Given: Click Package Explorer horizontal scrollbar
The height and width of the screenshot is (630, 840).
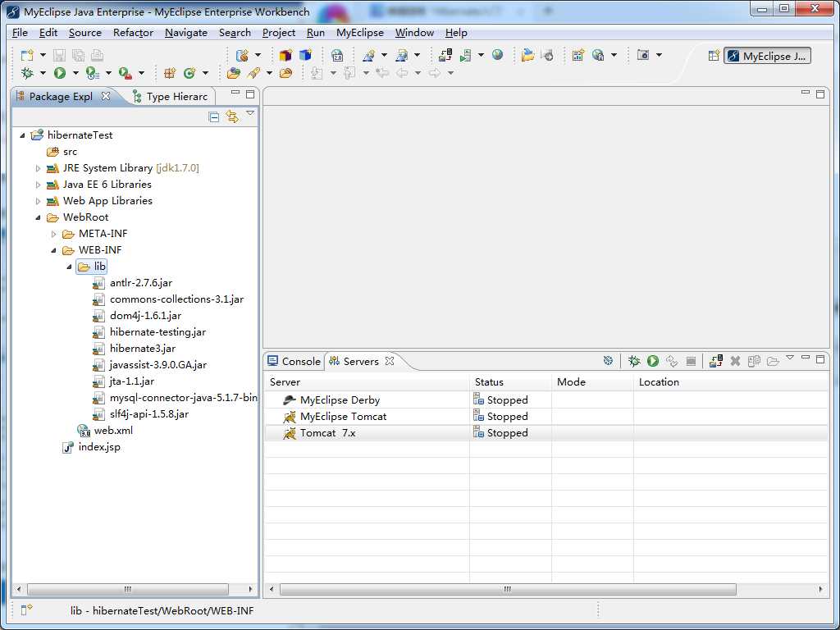Looking at the screenshot, I should point(127,589).
